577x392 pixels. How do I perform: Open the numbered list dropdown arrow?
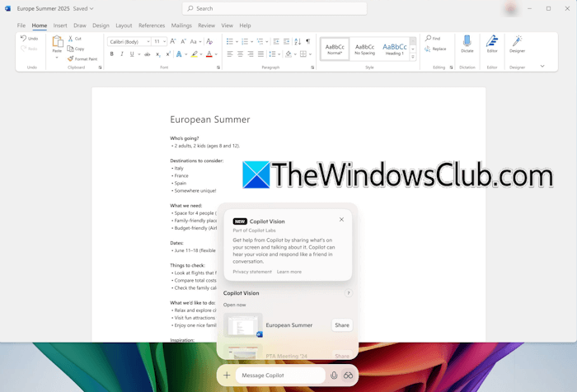click(x=251, y=41)
